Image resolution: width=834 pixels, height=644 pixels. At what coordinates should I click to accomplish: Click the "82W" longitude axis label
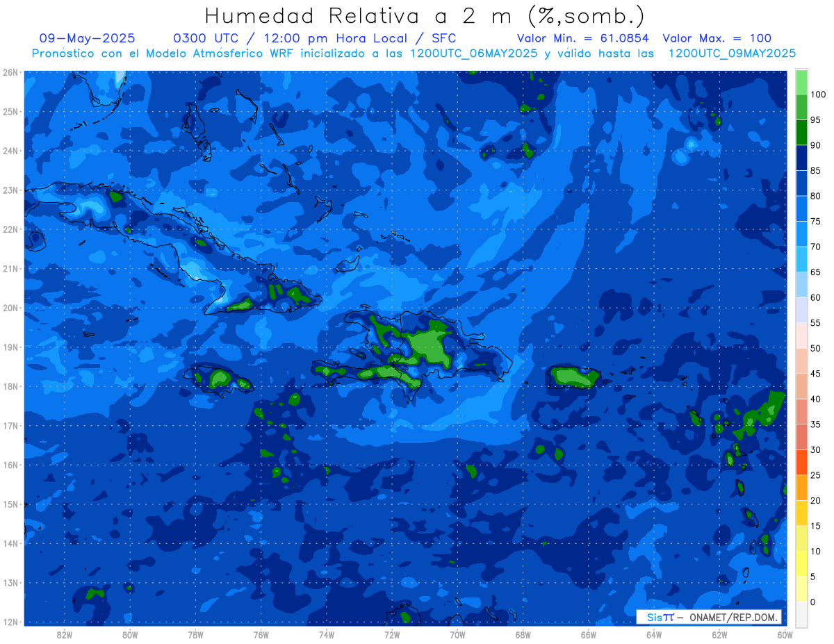coord(65,634)
